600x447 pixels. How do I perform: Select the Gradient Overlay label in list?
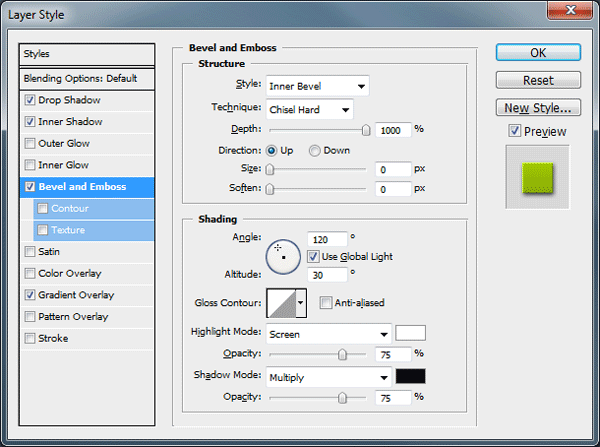(x=76, y=295)
